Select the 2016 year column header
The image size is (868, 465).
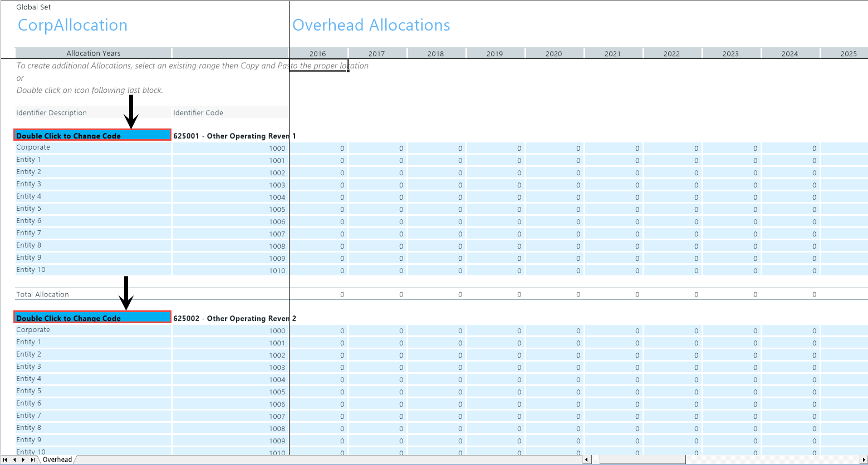pos(318,53)
